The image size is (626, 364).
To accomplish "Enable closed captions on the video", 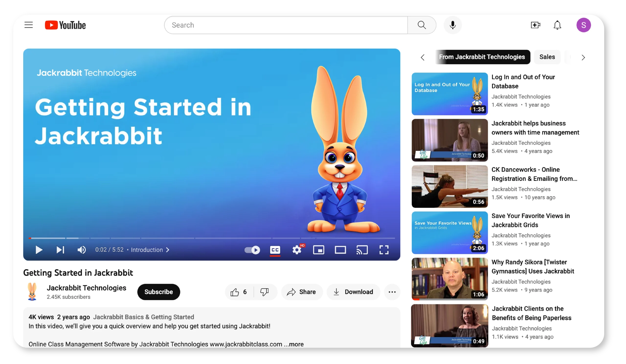I will 275,250.
